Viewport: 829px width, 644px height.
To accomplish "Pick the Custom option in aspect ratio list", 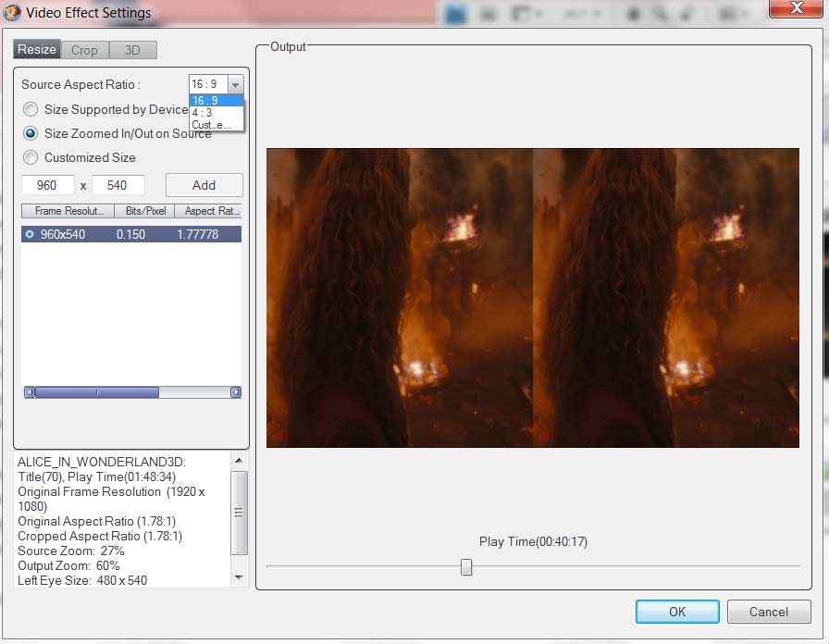I will click(x=217, y=125).
